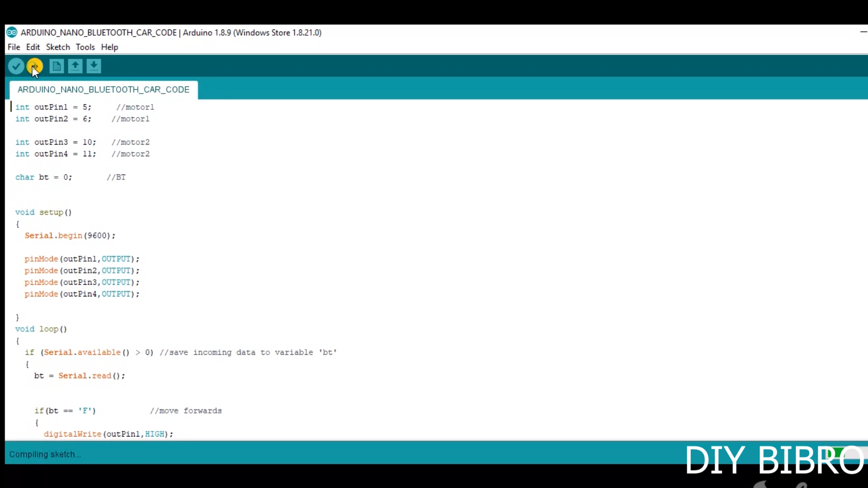Open the File menu
868x488 pixels.
[14, 47]
